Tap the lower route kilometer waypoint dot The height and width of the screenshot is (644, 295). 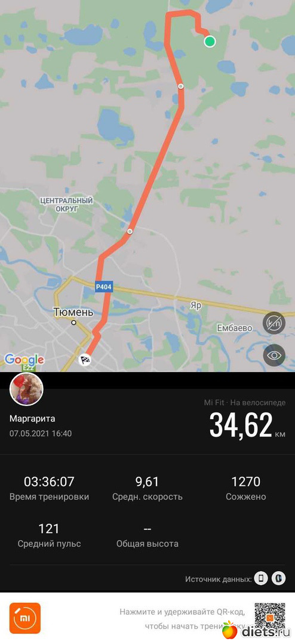[130, 231]
